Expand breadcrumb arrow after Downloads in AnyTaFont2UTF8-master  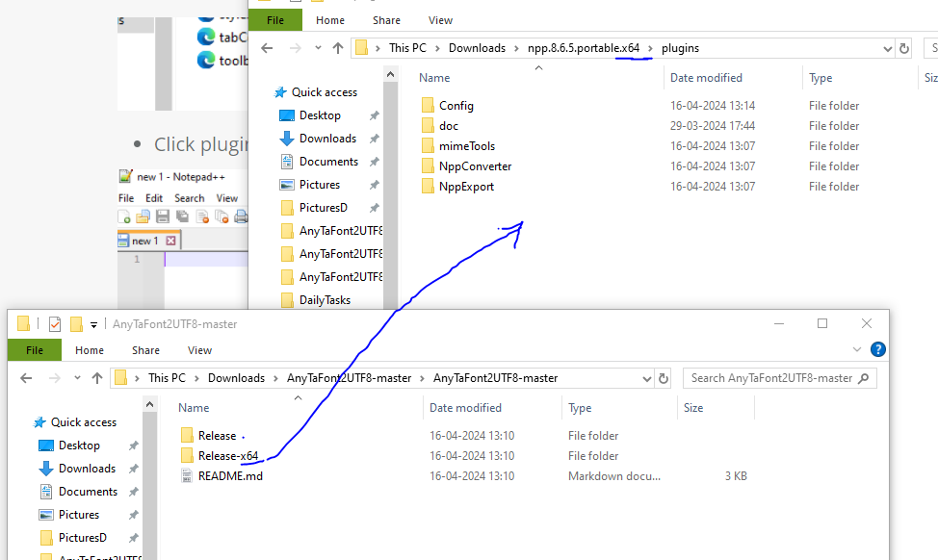[x=275, y=378]
